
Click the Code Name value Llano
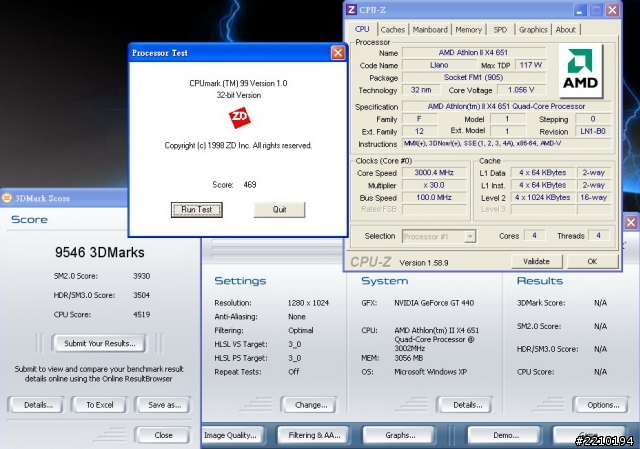pos(439,65)
